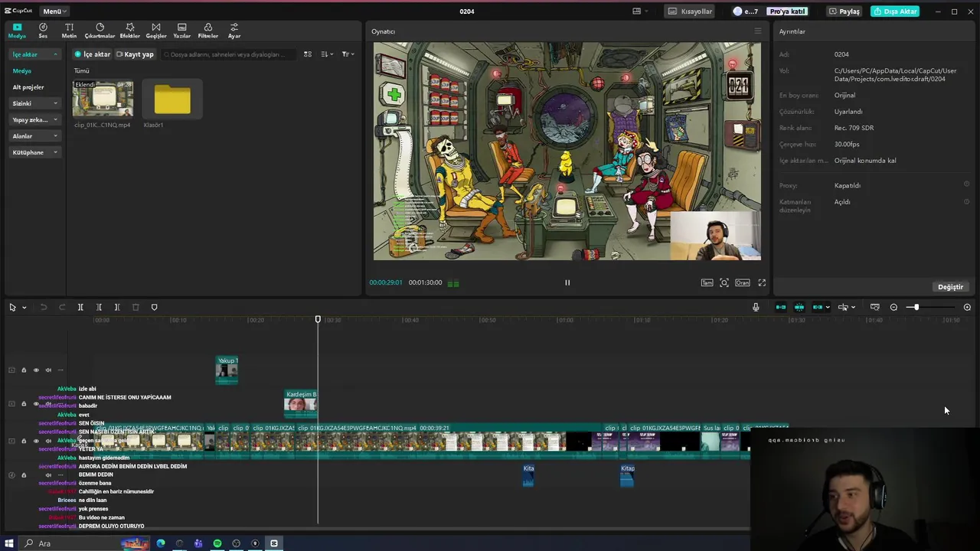Click the search field for file names

click(227, 54)
